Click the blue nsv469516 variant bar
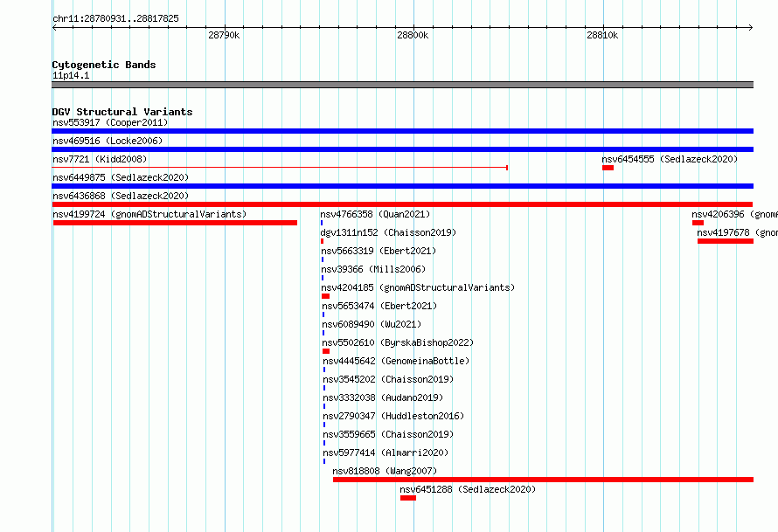Screen dimensions: 778x532 point(402,149)
